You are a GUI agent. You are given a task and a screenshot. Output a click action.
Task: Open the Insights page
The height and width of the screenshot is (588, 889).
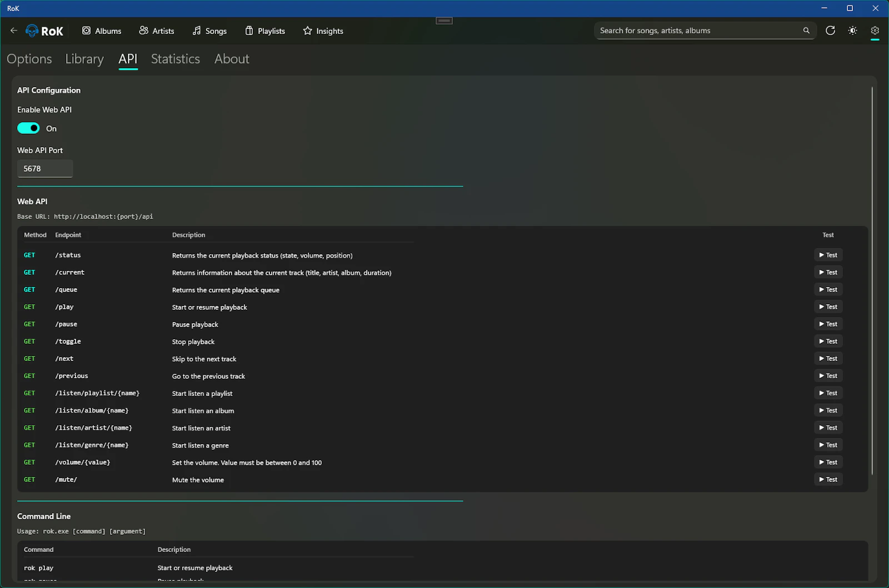(323, 31)
